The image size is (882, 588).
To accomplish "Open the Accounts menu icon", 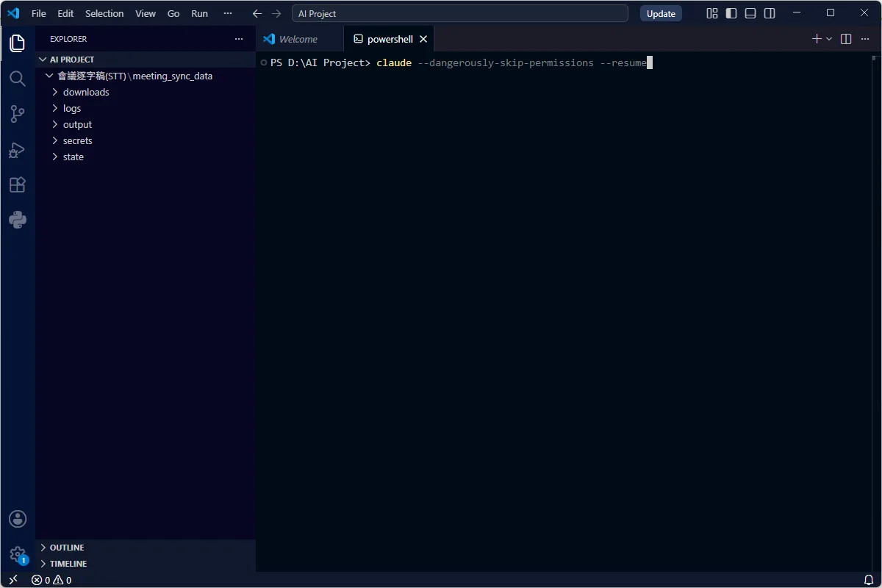I will pos(18,519).
